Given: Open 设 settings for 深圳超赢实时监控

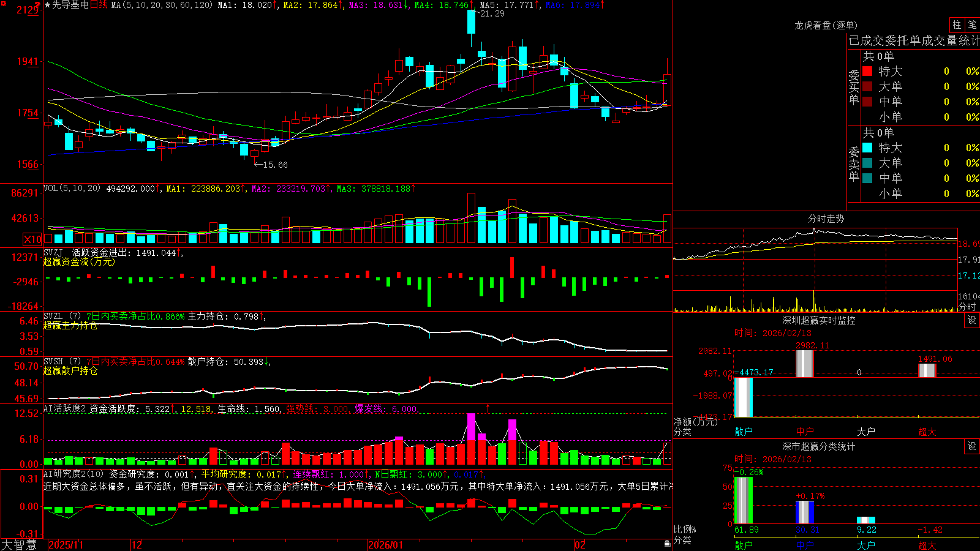Looking at the screenshot, I should pyautogui.click(x=972, y=320).
